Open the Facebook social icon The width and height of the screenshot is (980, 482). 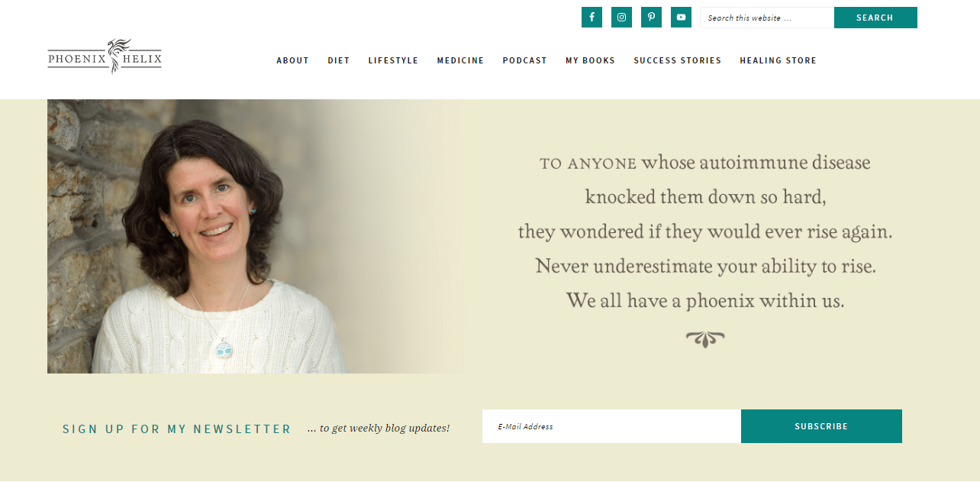tap(592, 18)
